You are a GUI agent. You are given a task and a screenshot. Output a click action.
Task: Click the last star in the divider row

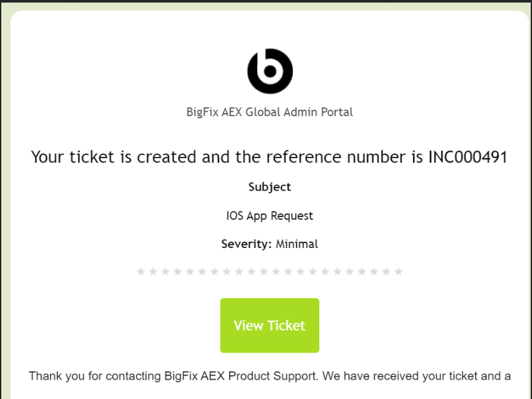[398, 272]
